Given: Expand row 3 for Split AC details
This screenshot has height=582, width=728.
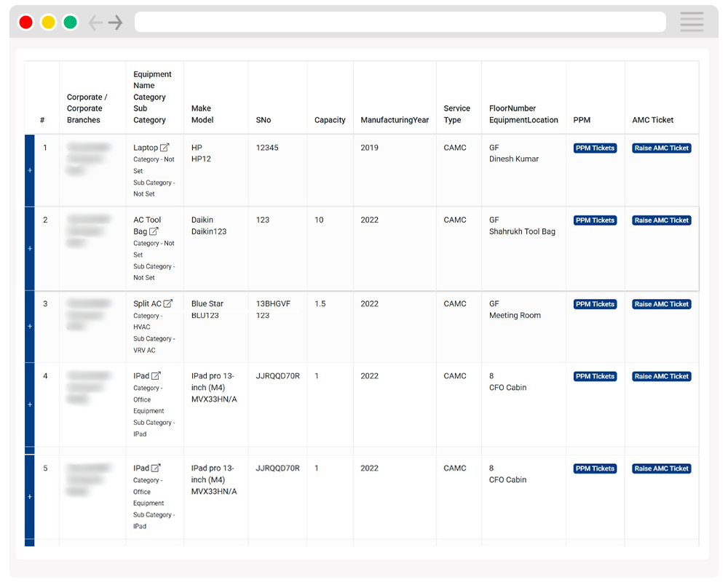Looking at the screenshot, I should tap(30, 327).
